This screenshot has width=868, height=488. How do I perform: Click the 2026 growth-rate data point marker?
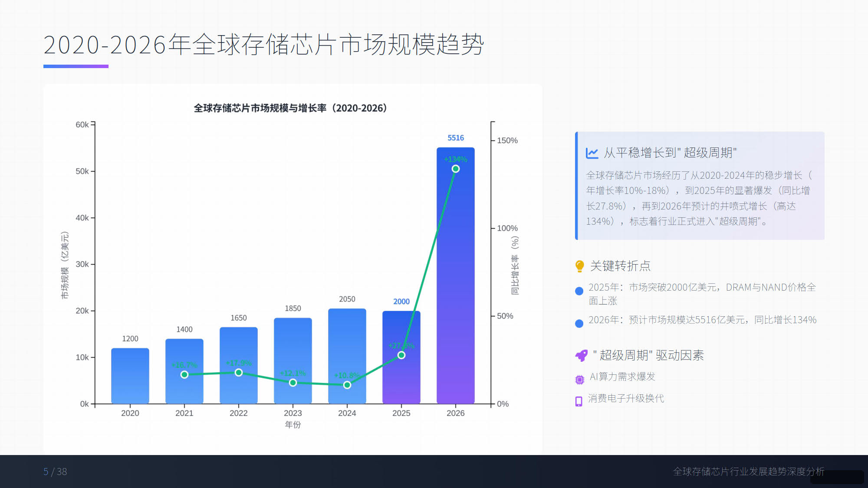tap(455, 169)
